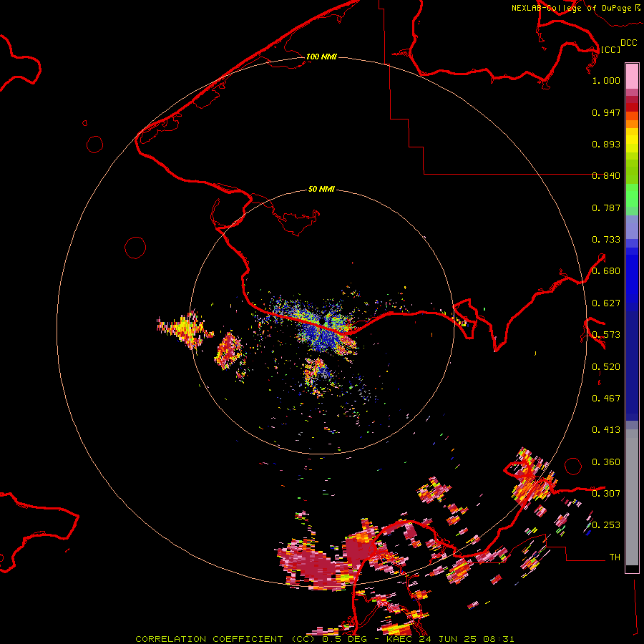This screenshot has width=644, height=644.
Task: Click the 0.893 scale value
Action: 606,144
